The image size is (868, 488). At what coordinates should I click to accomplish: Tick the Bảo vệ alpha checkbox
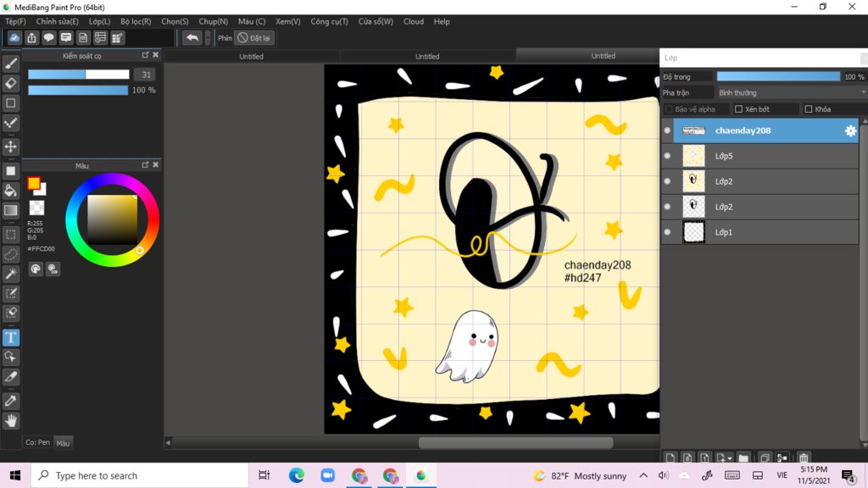pyautogui.click(x=669, y=109)
